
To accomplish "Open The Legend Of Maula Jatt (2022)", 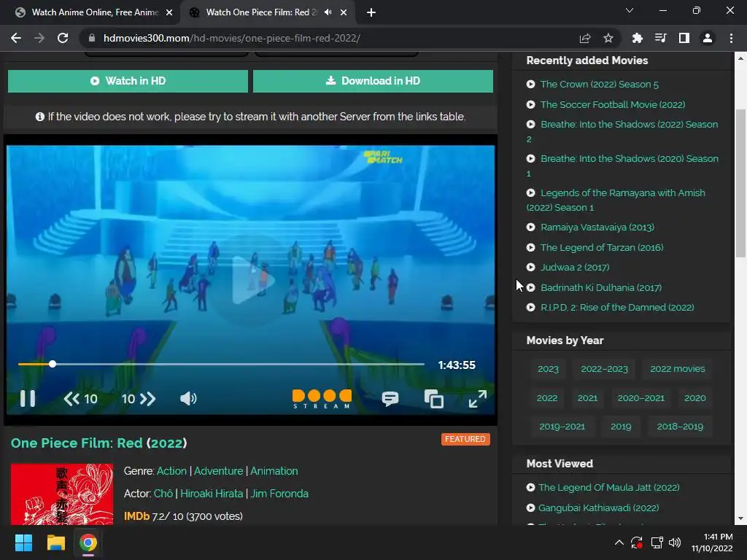I will (x=609, y=488).
